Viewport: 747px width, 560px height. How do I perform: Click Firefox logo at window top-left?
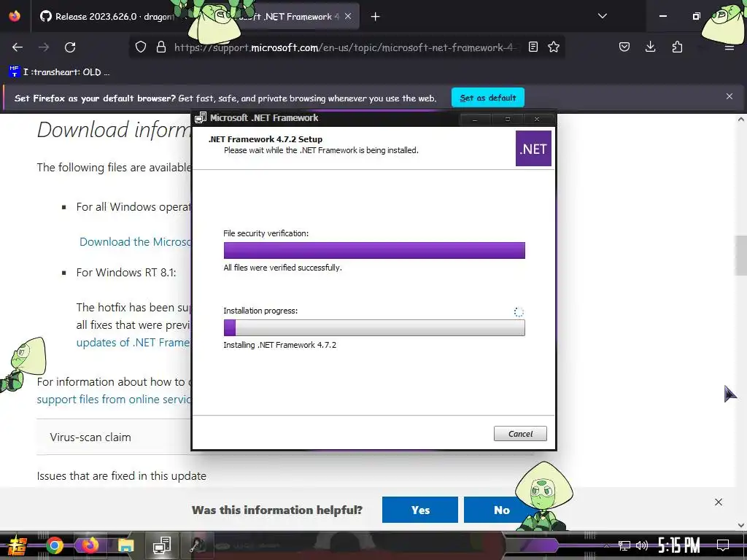[x=15, y=16]
